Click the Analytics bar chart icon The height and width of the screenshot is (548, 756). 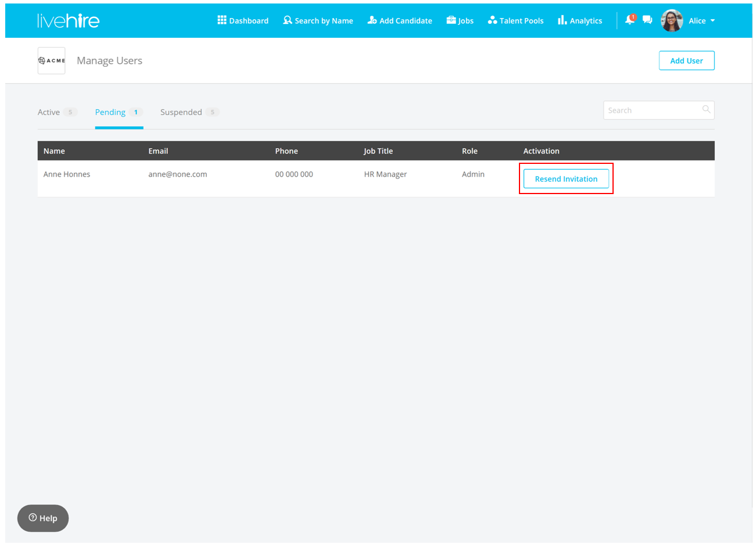(x=562, y=20)
